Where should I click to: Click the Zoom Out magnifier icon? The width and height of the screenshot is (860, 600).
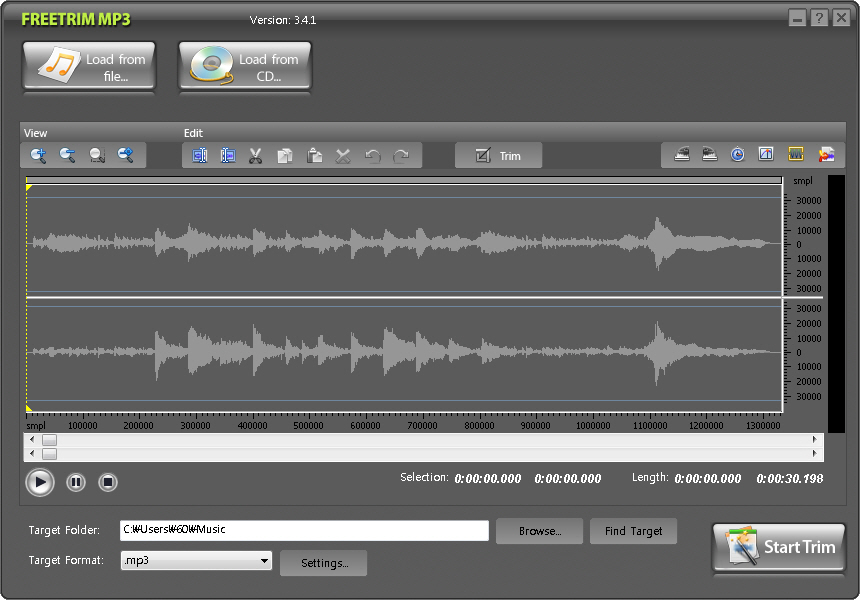67,156
